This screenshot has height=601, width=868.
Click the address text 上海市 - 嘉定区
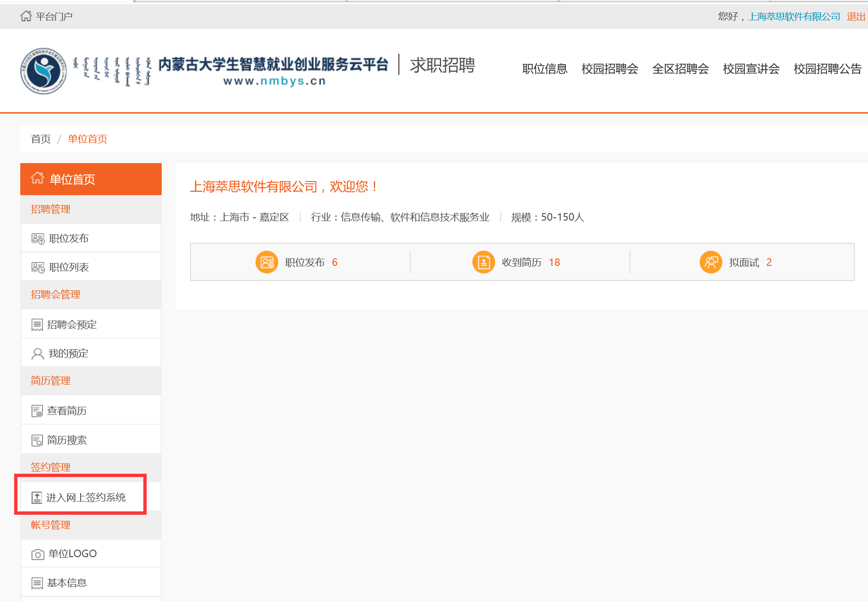pyautogui.click(x=255, y=217)
